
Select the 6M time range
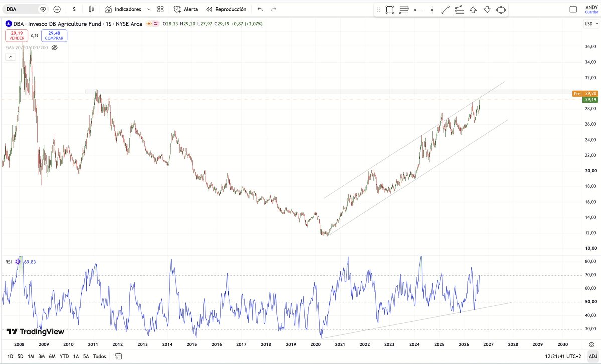click(x=52, y=356)
